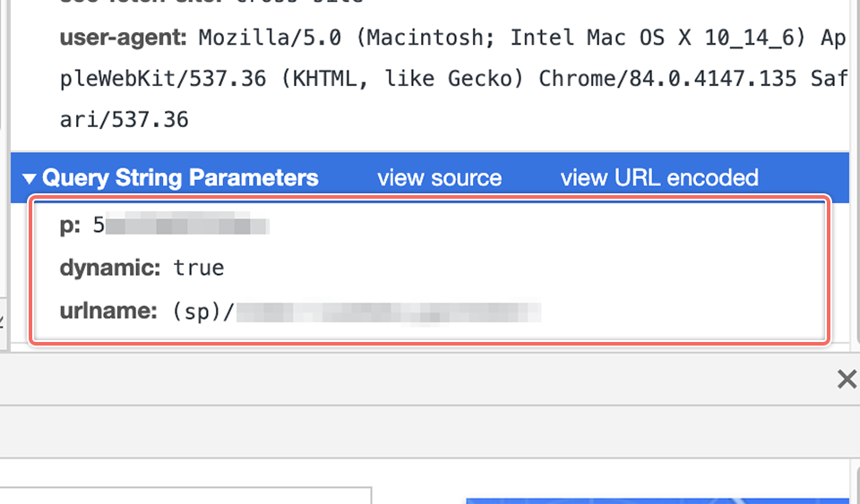Click the user-agent header name
Screen dimensions: 860x504
[124, 38]
